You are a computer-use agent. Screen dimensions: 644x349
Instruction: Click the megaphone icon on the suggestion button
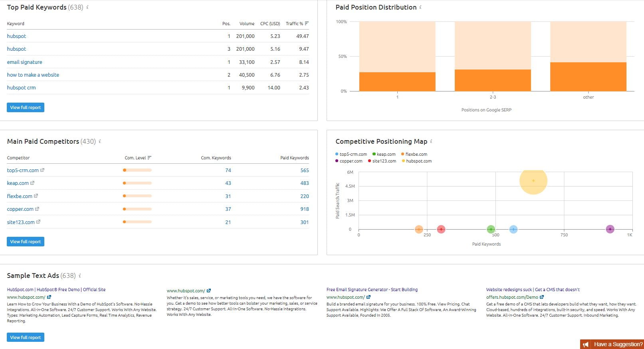[x=586, y=344]
